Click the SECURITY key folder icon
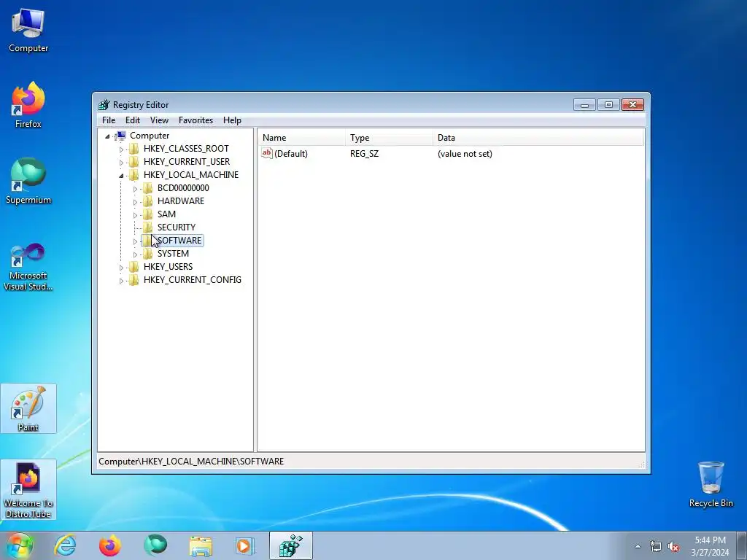747x560 pixels. pyautogui.click(x=148, y=227)
